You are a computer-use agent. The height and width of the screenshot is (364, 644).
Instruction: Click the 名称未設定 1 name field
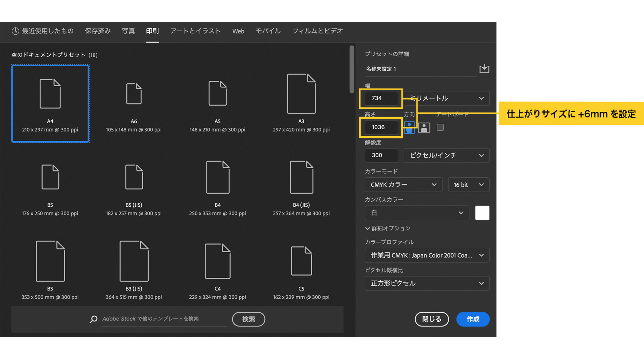[x=421, y=69]
